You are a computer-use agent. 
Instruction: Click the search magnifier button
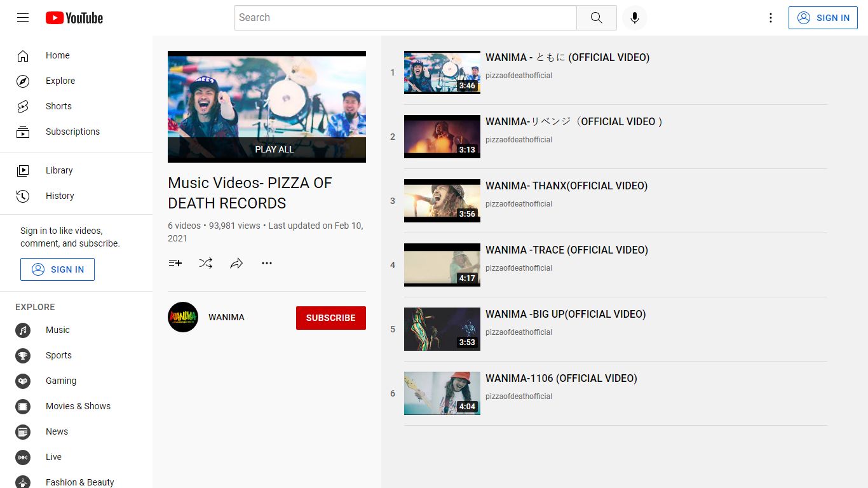click(596, 18)
